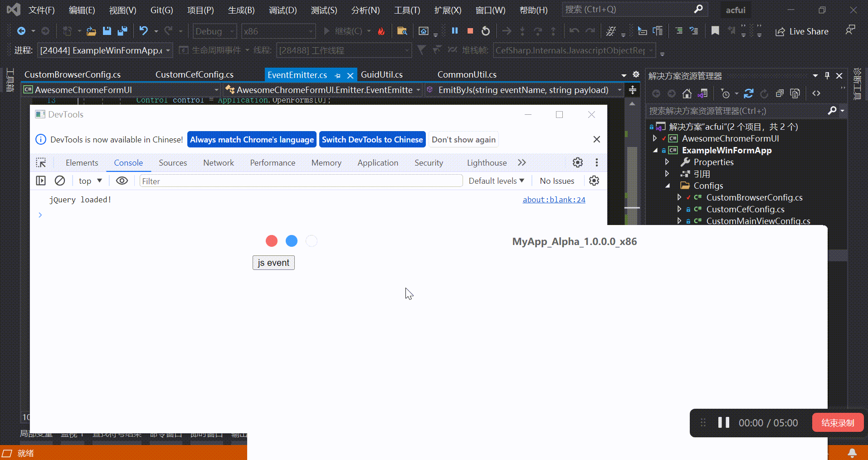This screenshot has width=868, height=460.
Task: Switch to the Elements tab in DevTools
Action: point(82,162)
